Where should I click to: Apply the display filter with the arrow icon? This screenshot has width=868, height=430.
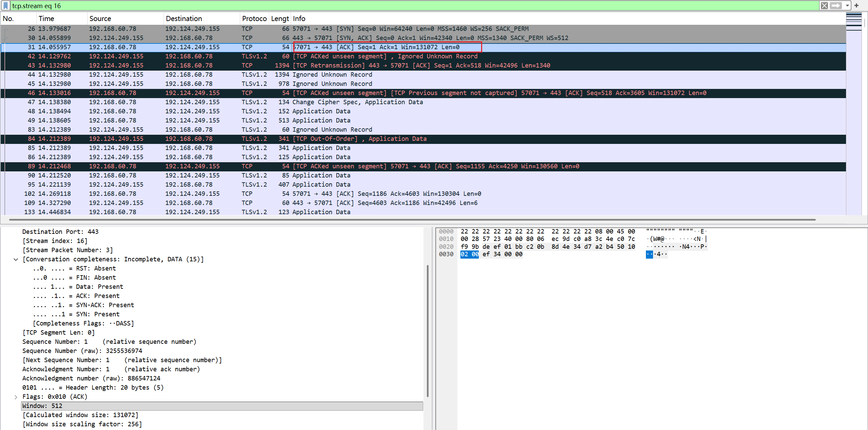pos(836,6)
